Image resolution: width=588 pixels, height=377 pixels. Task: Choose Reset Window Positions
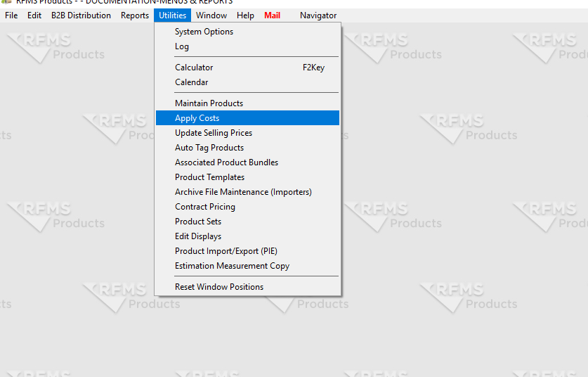point(247,287)
